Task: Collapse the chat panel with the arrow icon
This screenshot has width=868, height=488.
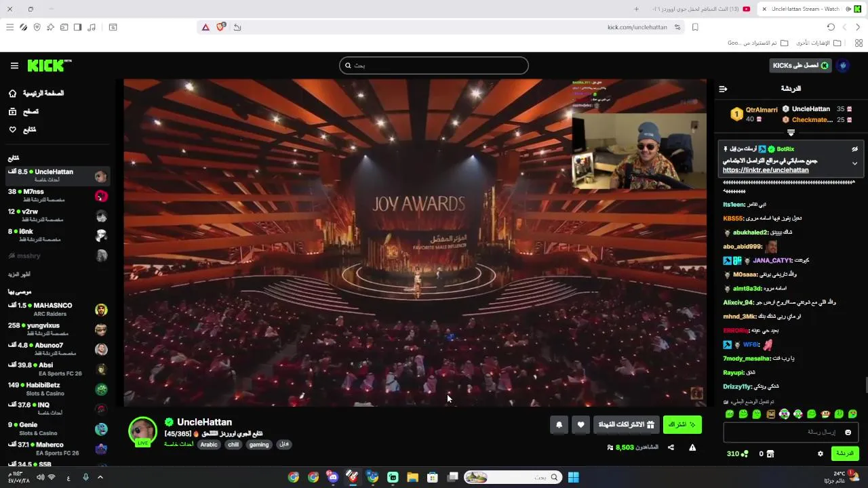Action: (x=723, y=89)
